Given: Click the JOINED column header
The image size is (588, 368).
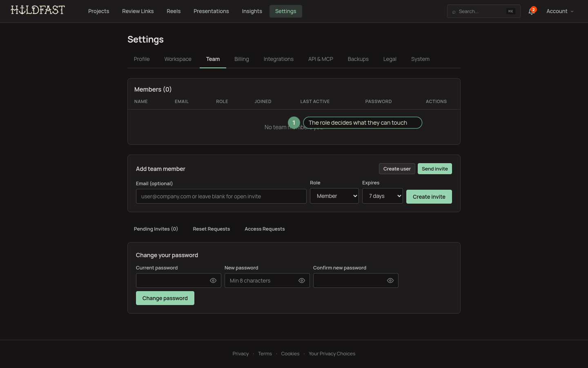Looking at the screenshot, I should click(x=263, y=101).
